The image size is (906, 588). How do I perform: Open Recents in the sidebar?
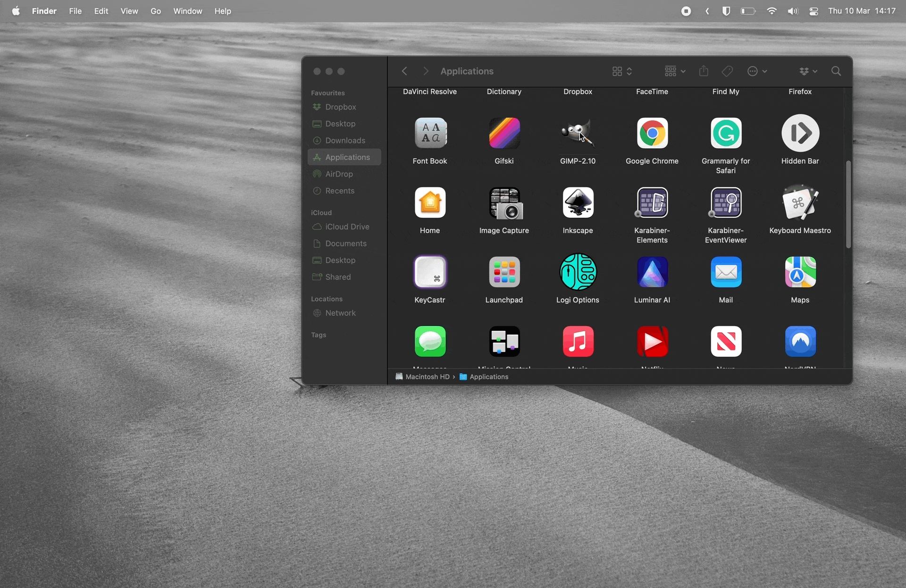coord(344,191)
